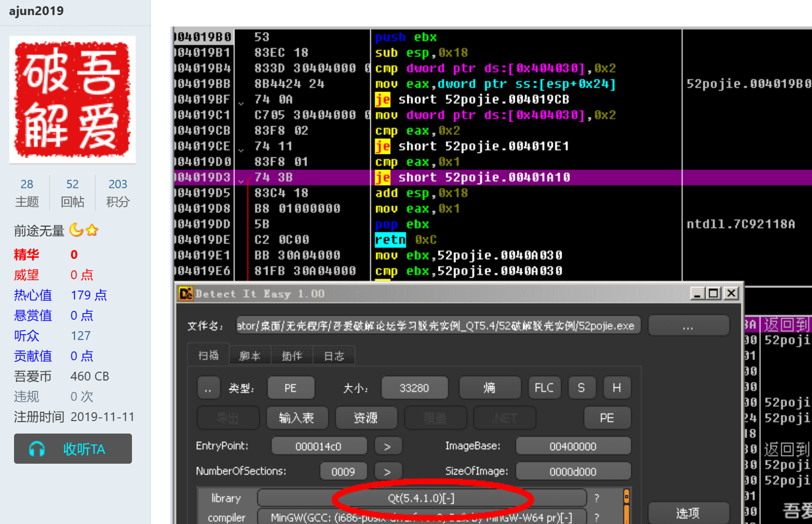Click the headphone icon on 收听TA

[37, 449]
